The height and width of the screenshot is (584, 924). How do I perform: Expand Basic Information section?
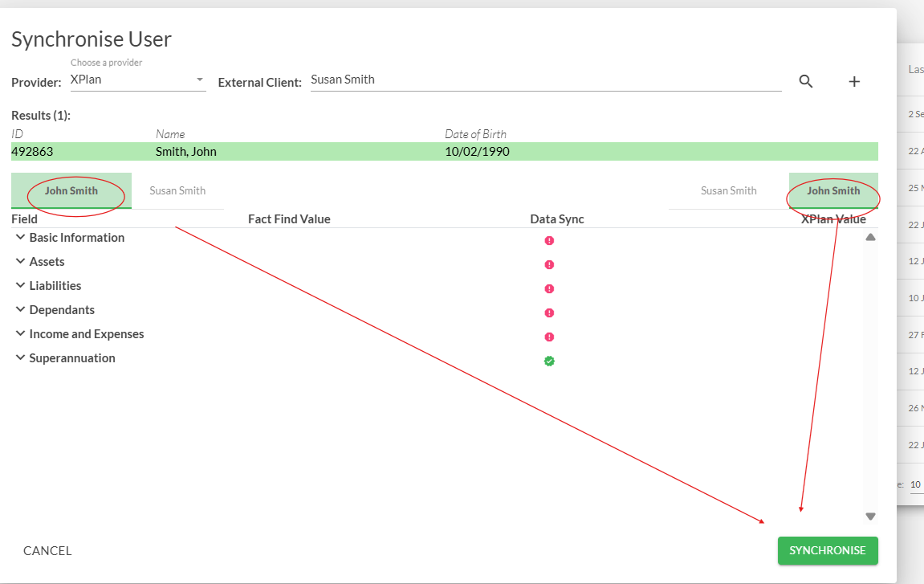(20, 237)
